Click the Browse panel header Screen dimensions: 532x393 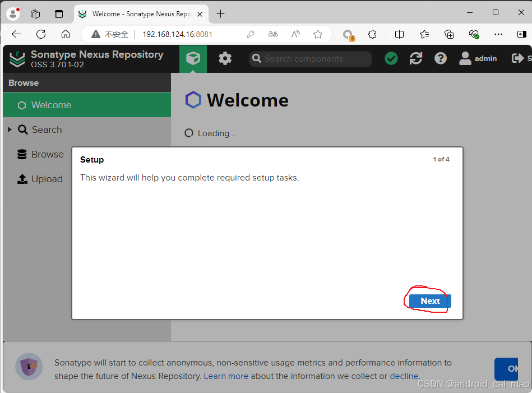coord(87,83)
